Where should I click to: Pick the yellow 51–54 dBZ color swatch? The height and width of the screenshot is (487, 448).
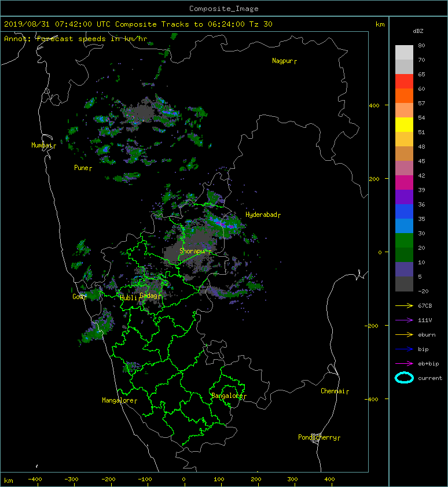pos(404,125)
